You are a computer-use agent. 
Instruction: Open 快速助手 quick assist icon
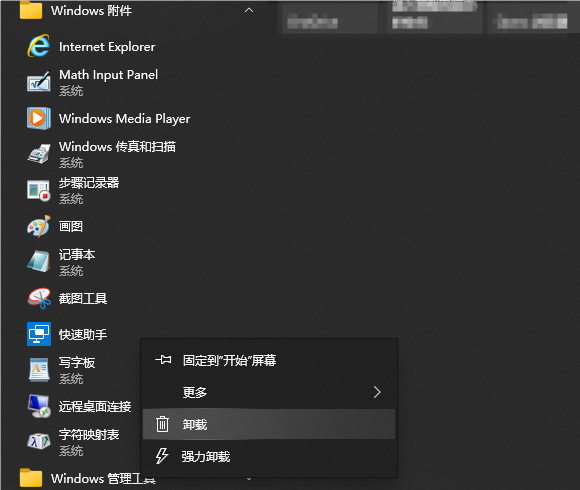point(38,334)
